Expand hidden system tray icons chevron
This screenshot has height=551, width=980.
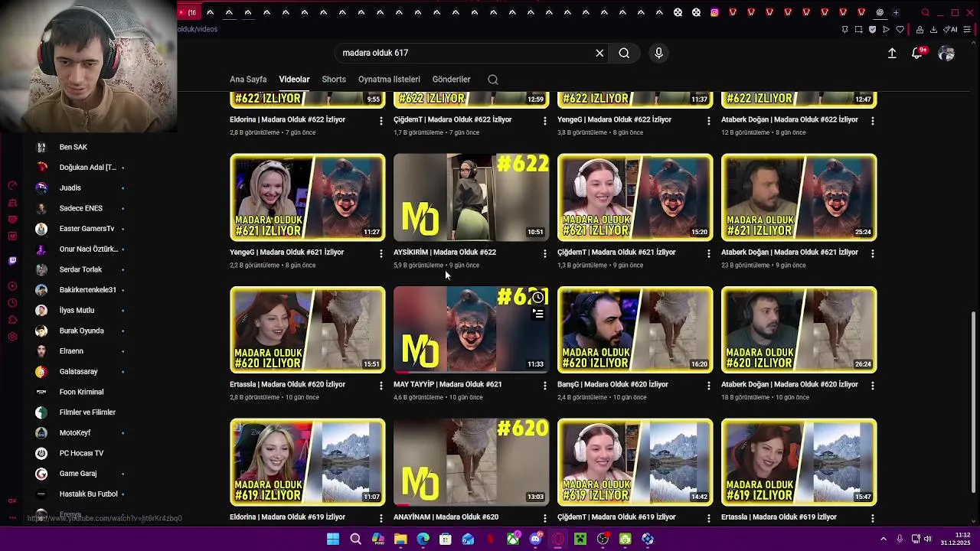tap(883, 539)
